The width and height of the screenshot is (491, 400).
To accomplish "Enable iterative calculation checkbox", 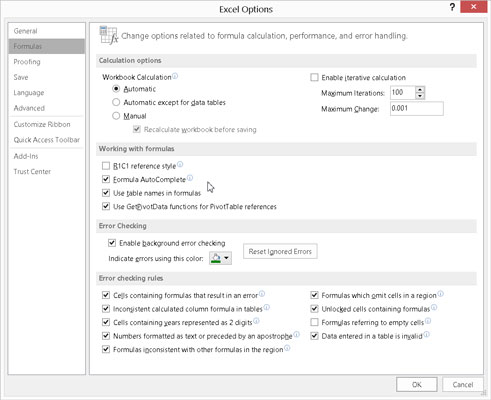I will tap(314, 78).
